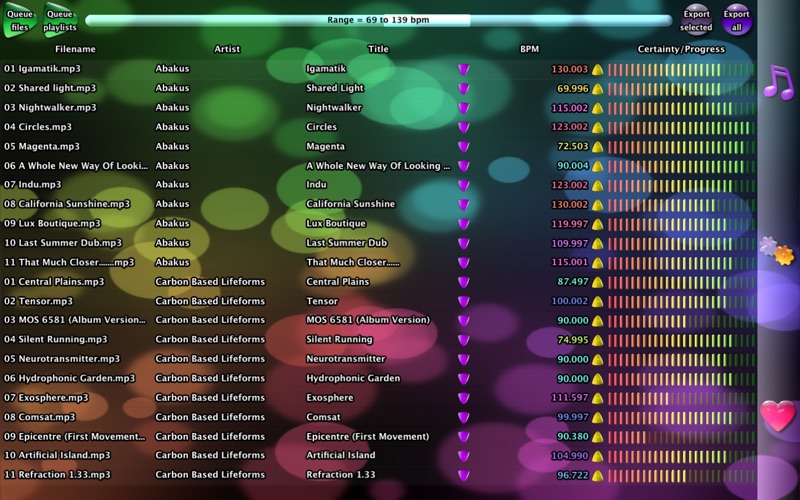Click the BPM value 74.995
The height and width of the screenshot is (500, 800).
point(572,340)
